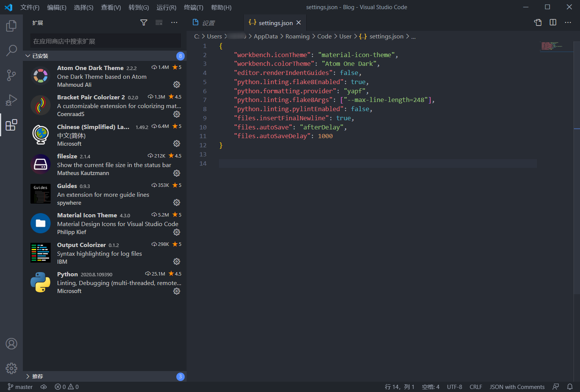Select the Material Icon Theme extension entry
Screen dimensions: 580x392
(x=105, y=223)
